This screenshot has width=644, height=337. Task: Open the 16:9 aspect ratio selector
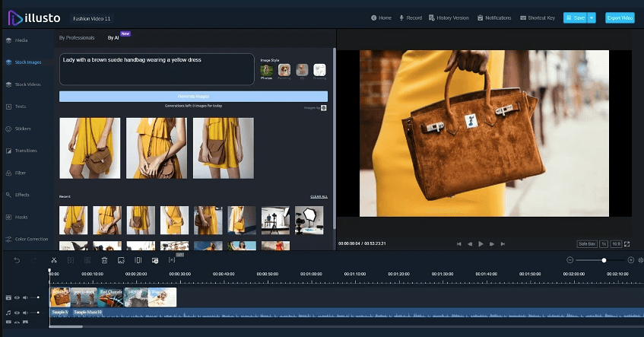coord(616,243)
